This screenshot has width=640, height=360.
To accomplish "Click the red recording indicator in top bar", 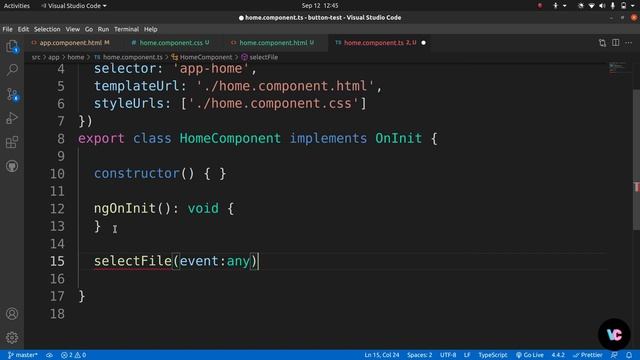I will 540,6.
